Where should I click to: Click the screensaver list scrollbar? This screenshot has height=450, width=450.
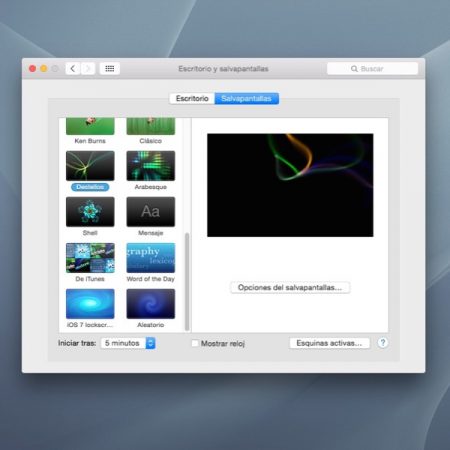187,282
